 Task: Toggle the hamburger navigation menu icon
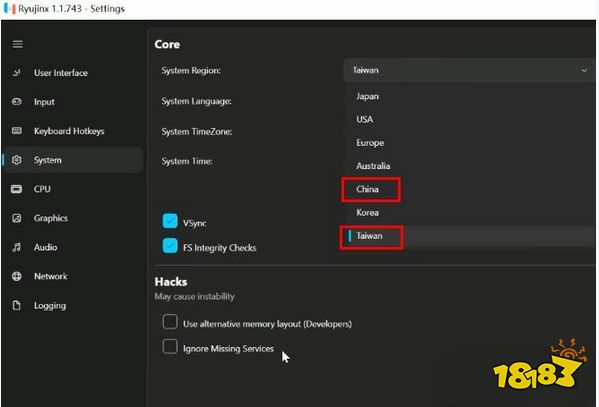tap(18, 44)
